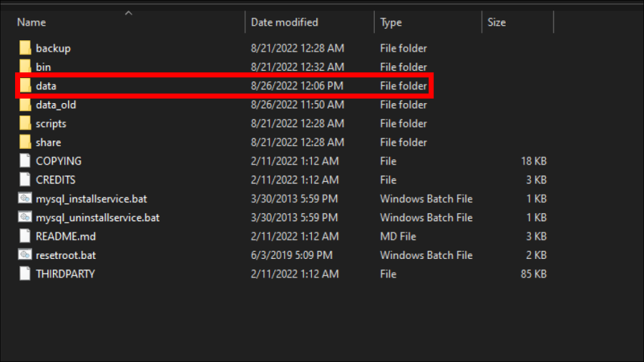
Task: Select the THIRDPARTY 85 KB size entry
Action: (533, 274)
